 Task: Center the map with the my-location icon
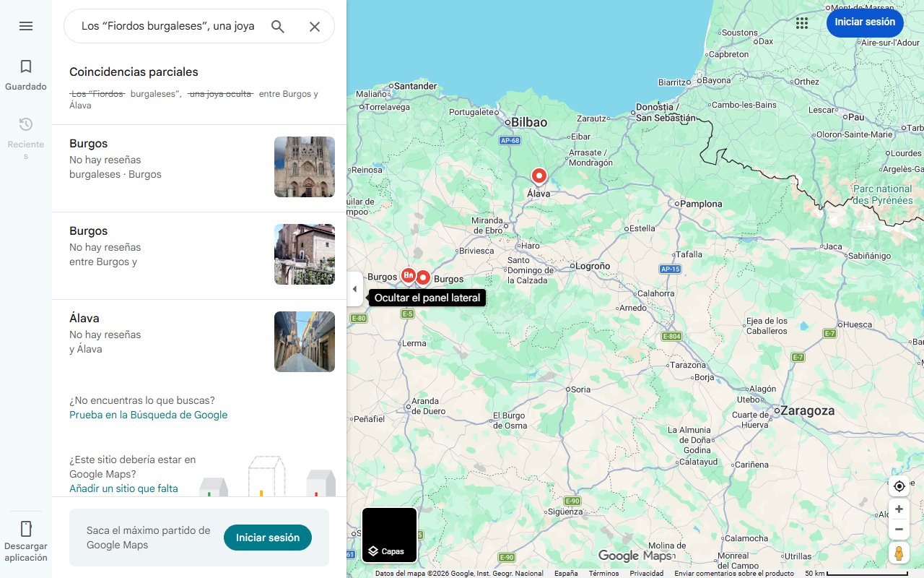tap(899, 486)
